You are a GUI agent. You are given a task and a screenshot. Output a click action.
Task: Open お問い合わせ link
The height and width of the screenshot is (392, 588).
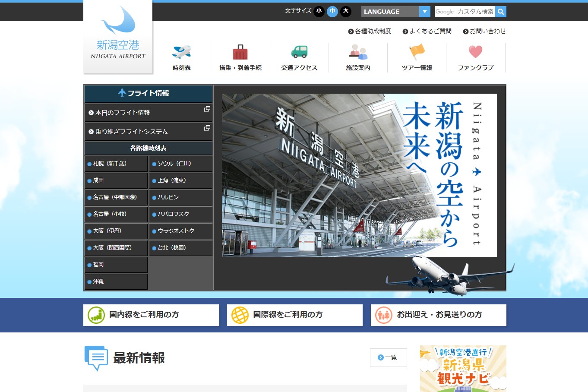[x=484, y=31]
